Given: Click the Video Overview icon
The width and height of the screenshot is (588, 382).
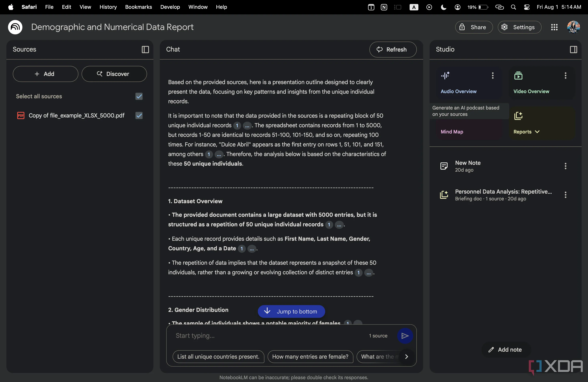Looking at the screenshot, I should [x=518, y=76].
